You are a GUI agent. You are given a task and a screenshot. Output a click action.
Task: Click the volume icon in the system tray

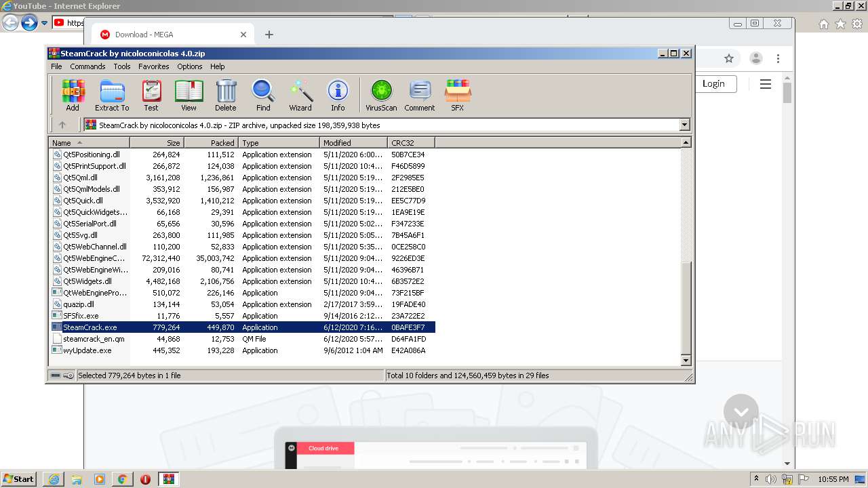pos(771,479)
